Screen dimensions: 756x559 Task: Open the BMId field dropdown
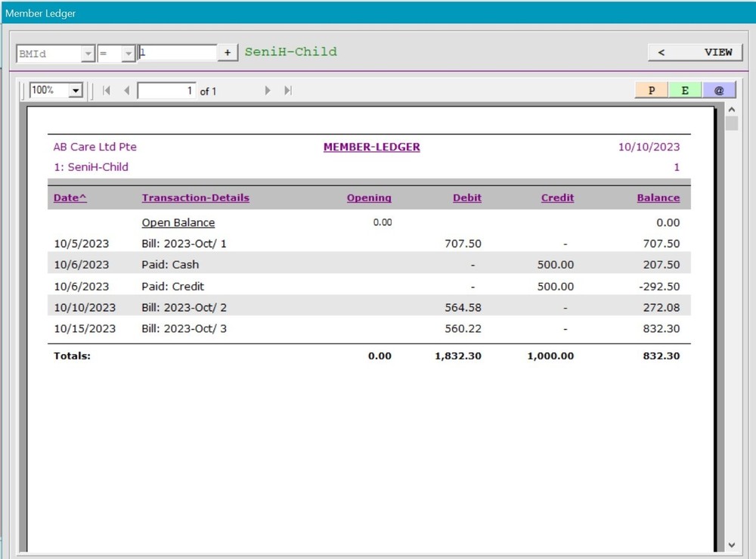coord(88,54)
